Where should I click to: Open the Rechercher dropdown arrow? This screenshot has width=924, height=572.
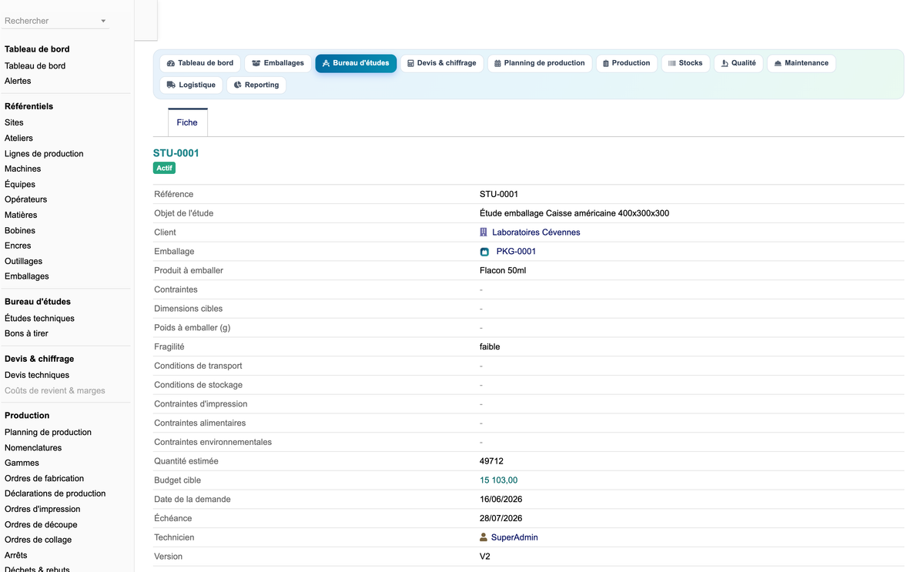tap(103, 21)
